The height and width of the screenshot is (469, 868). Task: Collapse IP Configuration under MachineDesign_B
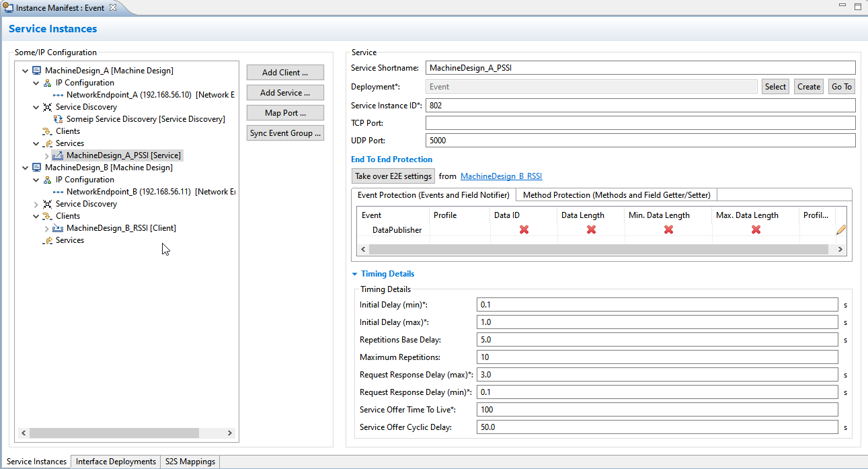(x=36, y=180)
